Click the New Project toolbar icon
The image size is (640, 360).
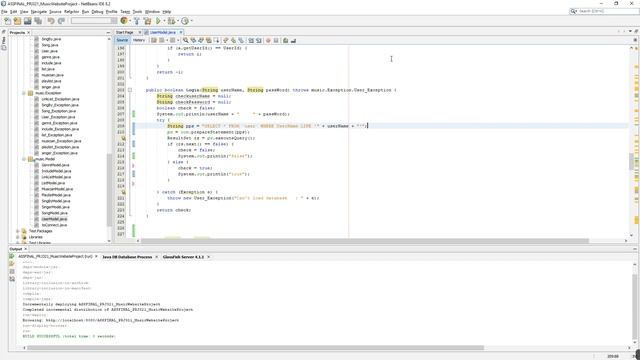pos(18,21)
